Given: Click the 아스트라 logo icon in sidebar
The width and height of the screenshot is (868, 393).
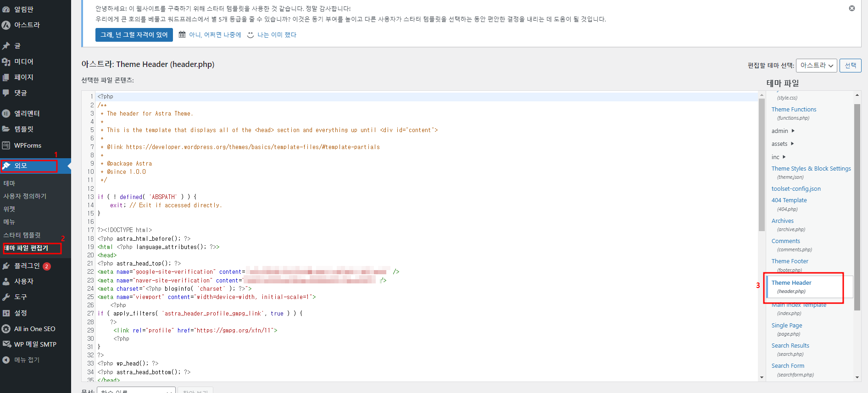Looking at the screenshot, I should 6,25.
